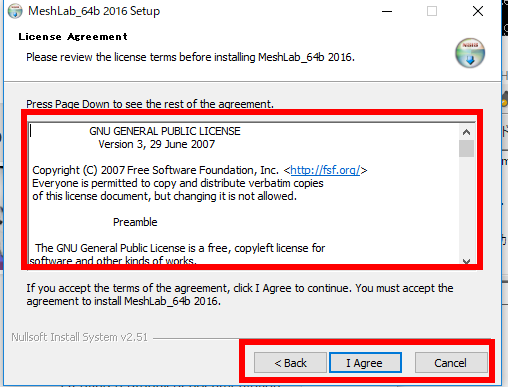The height and width of the screenshot is (387, 508).
Task: Click the I Agree button
Action: [365, 363]
